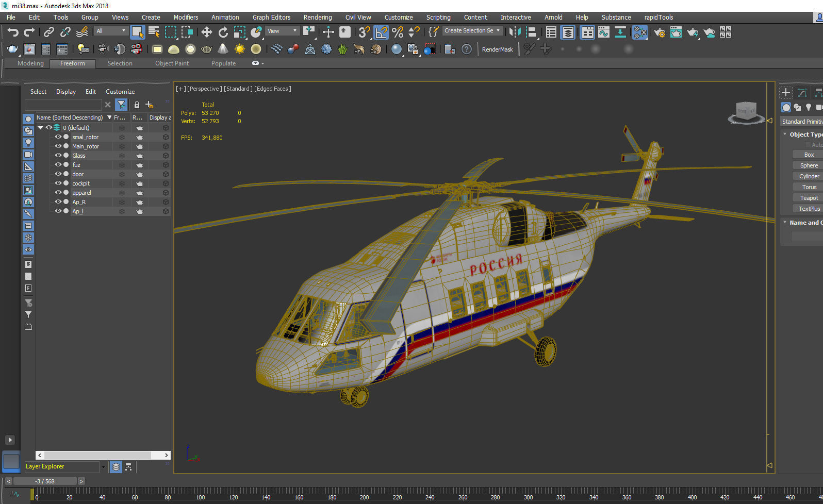This screenshot has height=504, width=823.
Task: Hide the cockpit object
Action: pyautogui.click(x=58, y=183)
